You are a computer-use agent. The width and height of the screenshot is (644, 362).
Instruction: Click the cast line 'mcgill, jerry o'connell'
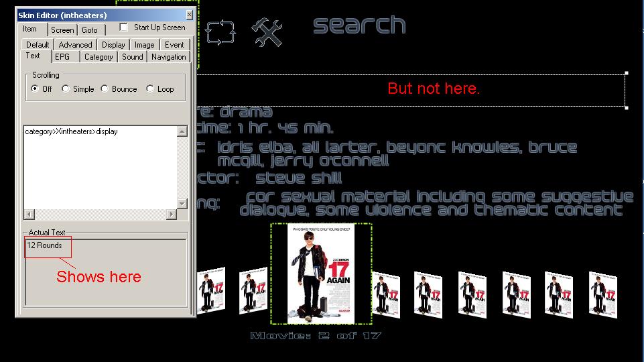[x=303, y=161]
